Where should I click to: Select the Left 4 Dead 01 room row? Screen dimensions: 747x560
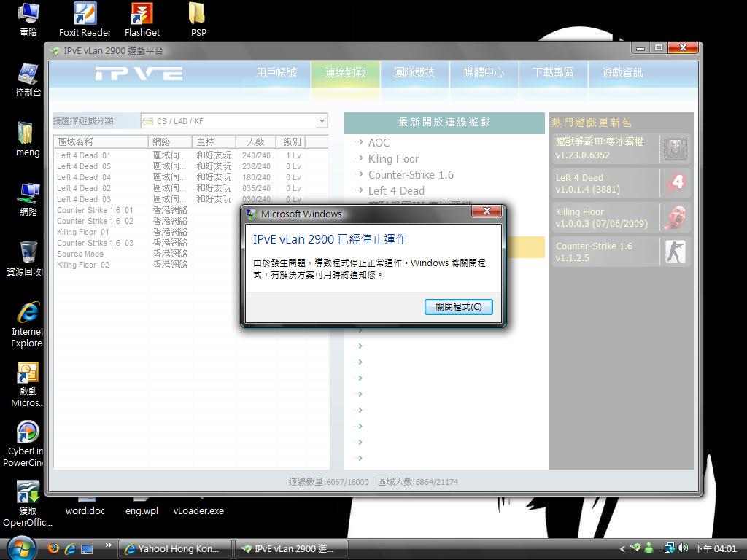191,155
